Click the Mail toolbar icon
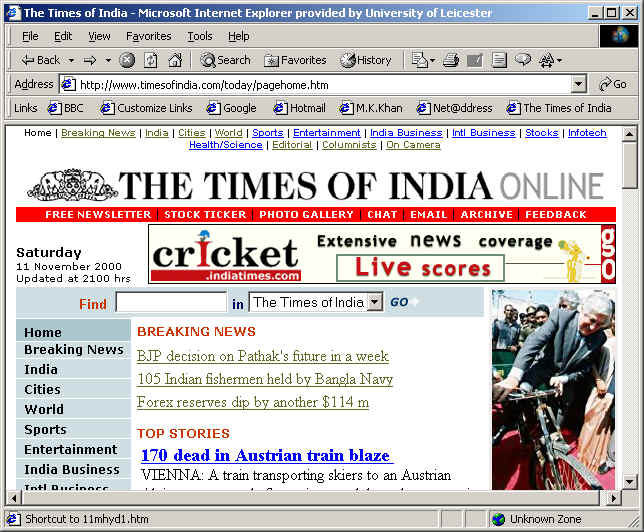Image resolution: width=644 pixels, height=532 pixels. (x=419, y=60)
